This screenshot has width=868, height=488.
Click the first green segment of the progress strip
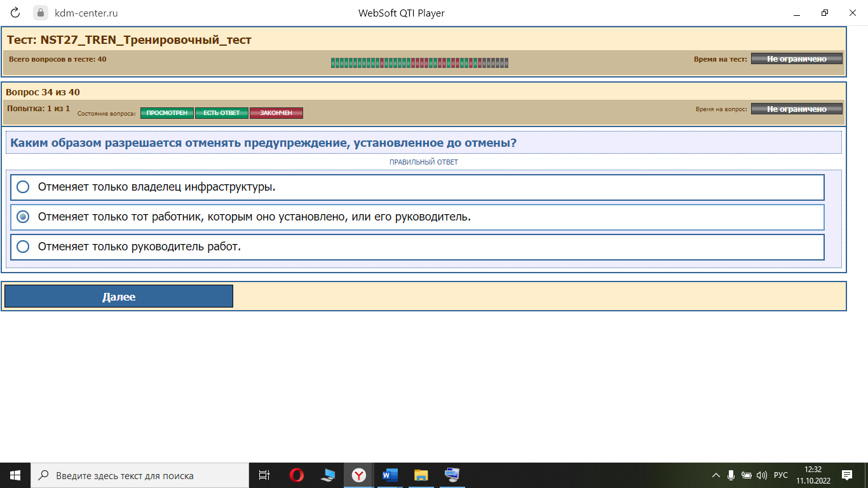tap(333, 63)
